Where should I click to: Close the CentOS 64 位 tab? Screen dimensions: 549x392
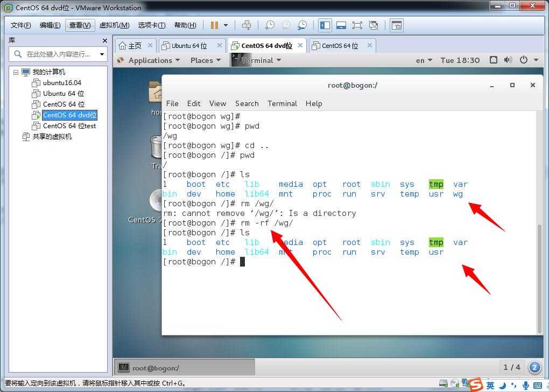click(x=369, y=45)
